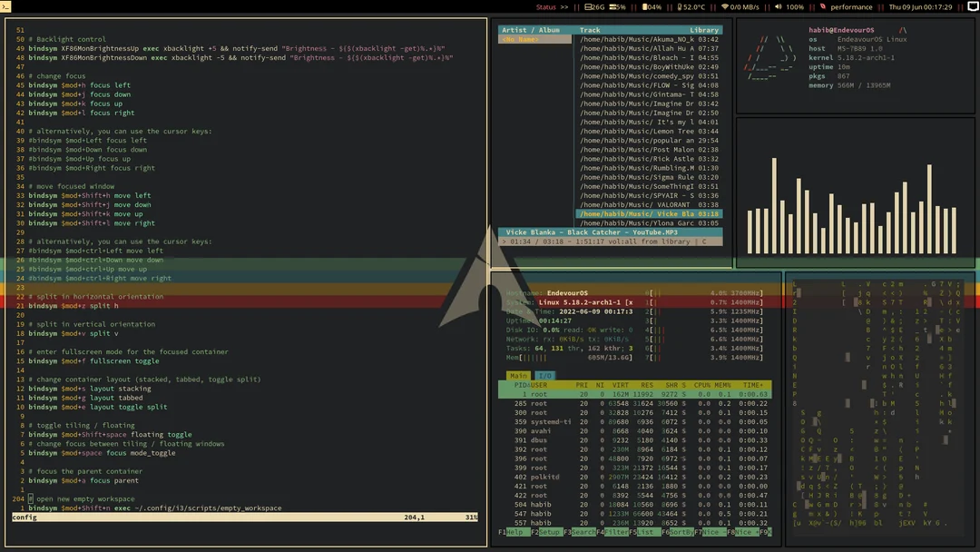Viewport: 980px width, 552px height.
Task: Click the monitor icon at top-right corner
Action: pyautogui.click(x=972, y=6)
